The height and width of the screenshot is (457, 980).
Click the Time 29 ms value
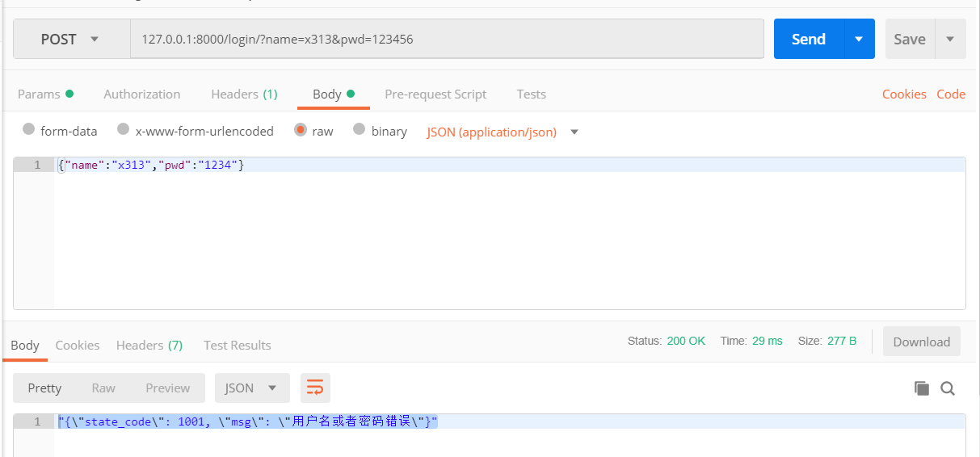pos(767,341)
